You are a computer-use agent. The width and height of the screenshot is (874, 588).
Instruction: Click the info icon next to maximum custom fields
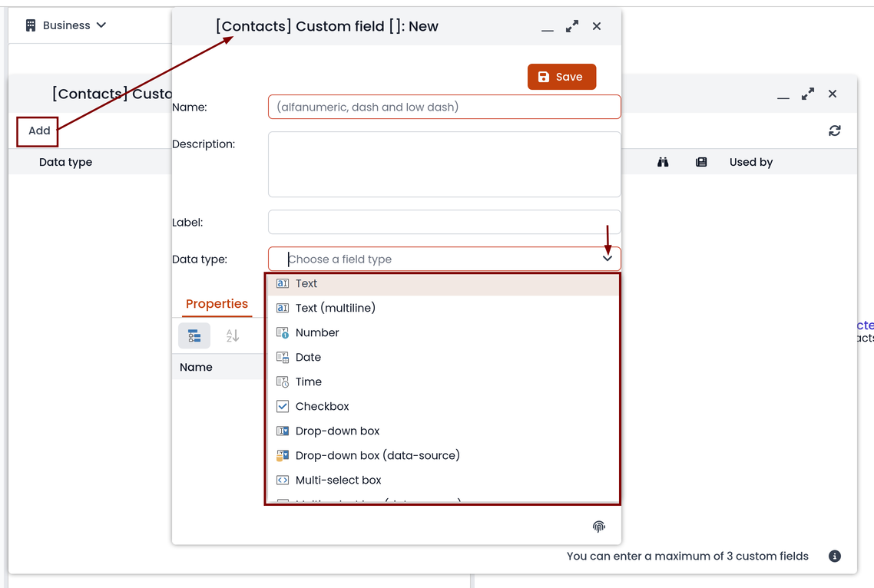(834, 557)
